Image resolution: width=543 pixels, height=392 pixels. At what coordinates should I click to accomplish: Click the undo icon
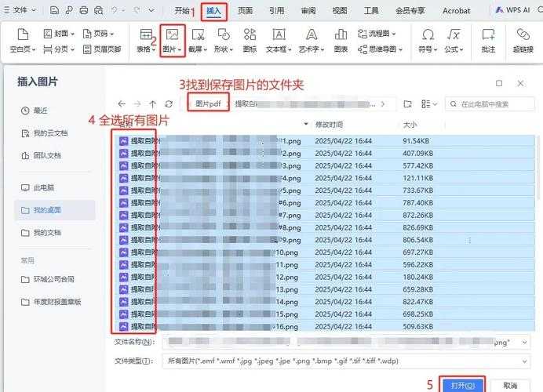click(x=114, y=10)
